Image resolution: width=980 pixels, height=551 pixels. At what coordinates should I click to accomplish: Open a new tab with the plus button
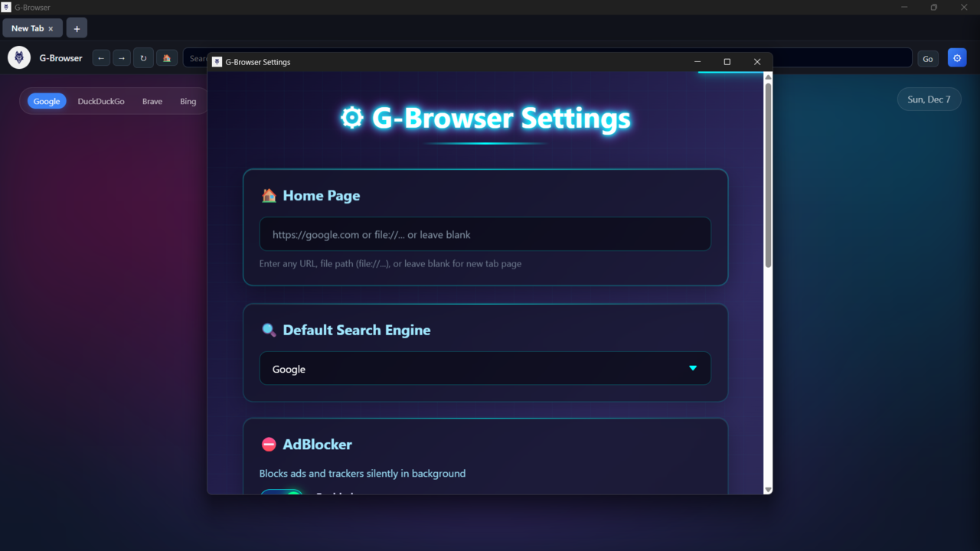pos(77,28)
